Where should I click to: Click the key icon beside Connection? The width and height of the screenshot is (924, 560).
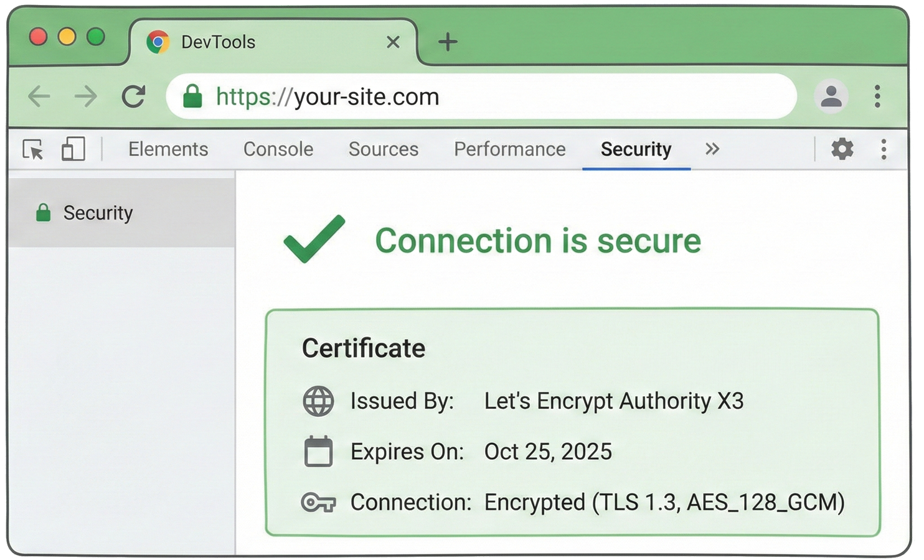coord(318,502)
